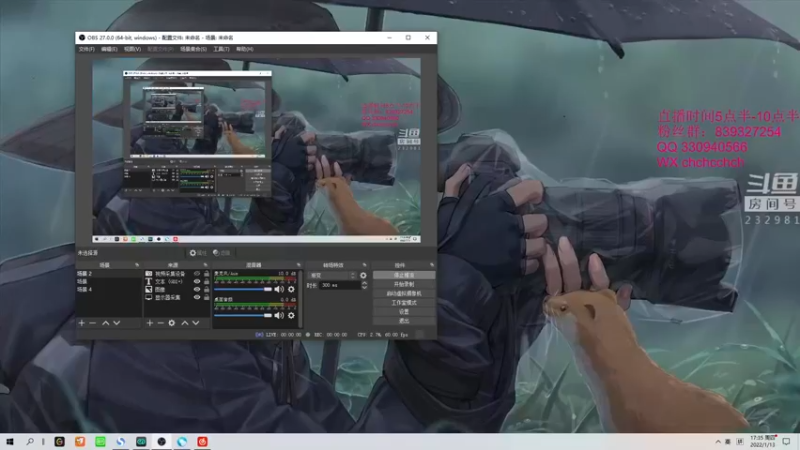
Task: Open the 编辑(E) menu
Action: click(109, 49)
